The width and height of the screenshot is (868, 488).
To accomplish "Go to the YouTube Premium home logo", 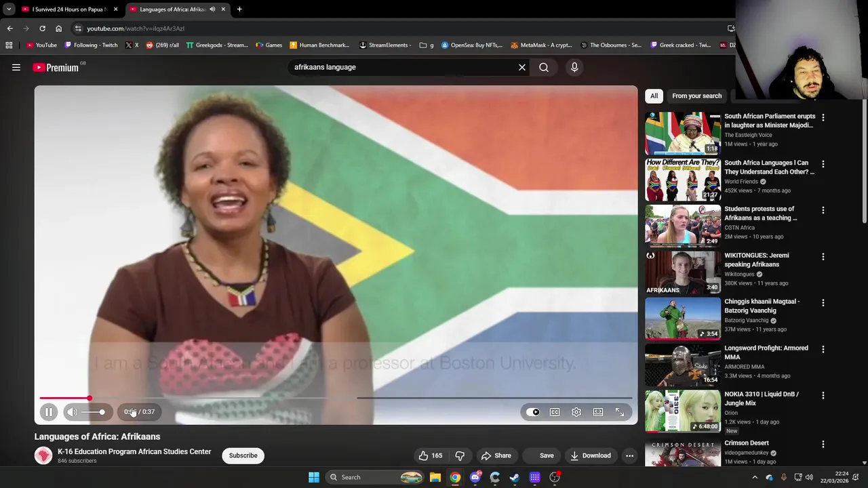I will tap(56, 67).
